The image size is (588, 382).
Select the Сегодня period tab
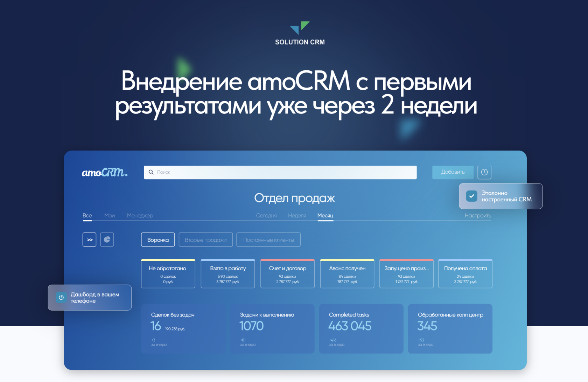[266, 216]
